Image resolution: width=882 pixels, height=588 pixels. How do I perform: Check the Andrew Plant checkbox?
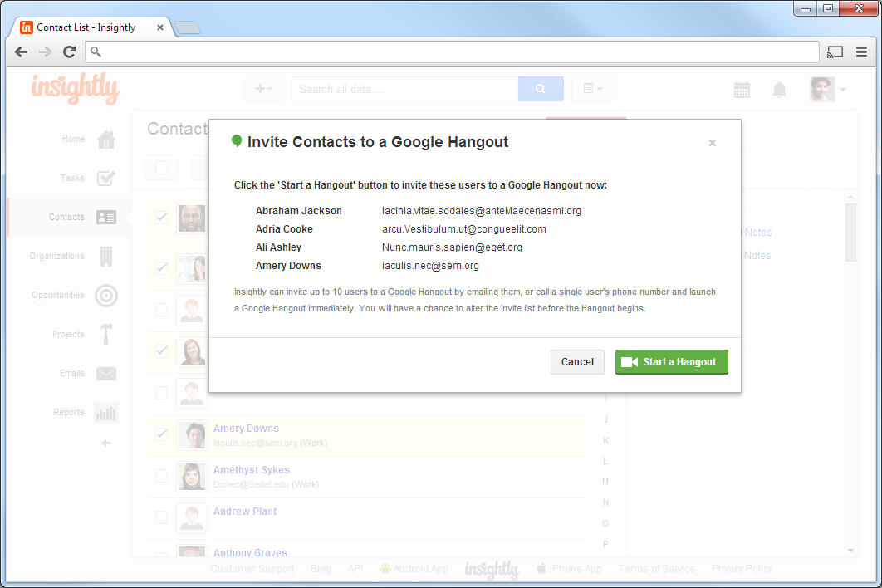[161, 517]
